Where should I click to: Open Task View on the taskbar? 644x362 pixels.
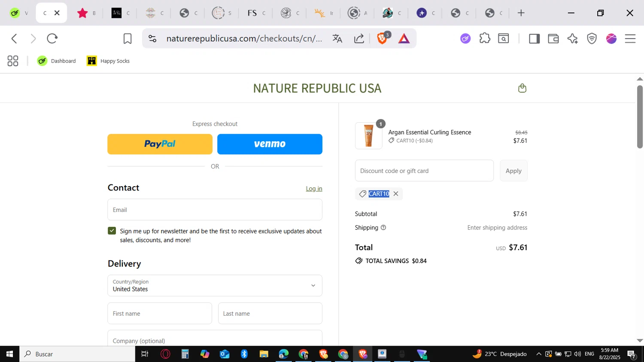(145, 354)
